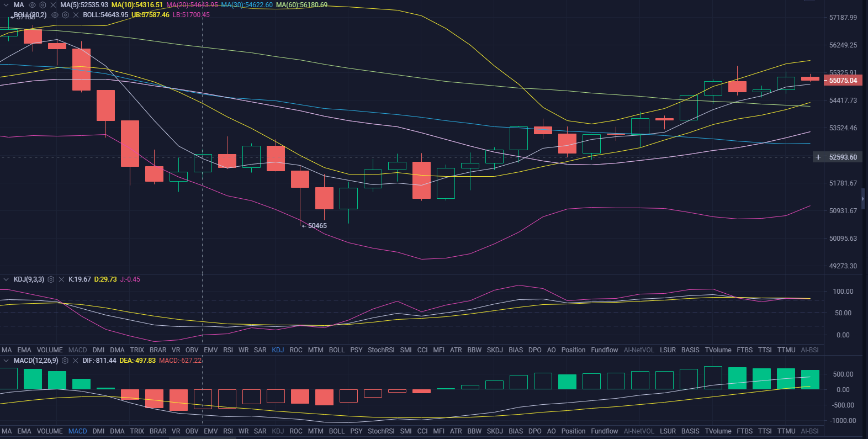Click the LB:51700.45 lower band value

(x=191, y=15)
